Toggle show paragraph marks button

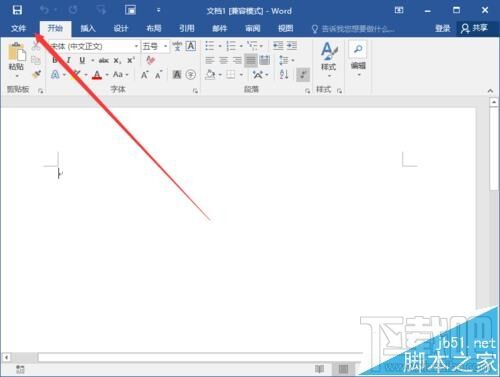tap(303, 75)
